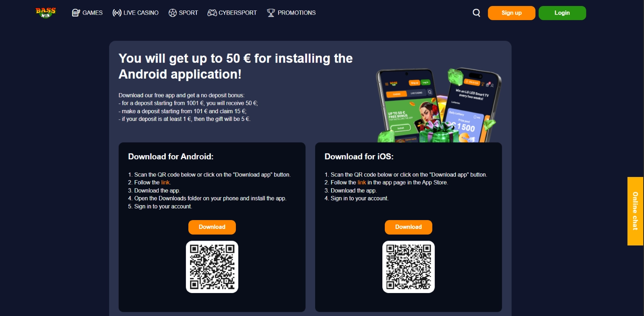Follow the App Store link for iOS
The height and width of the screenshot is (316, 644).
(361, 183)
